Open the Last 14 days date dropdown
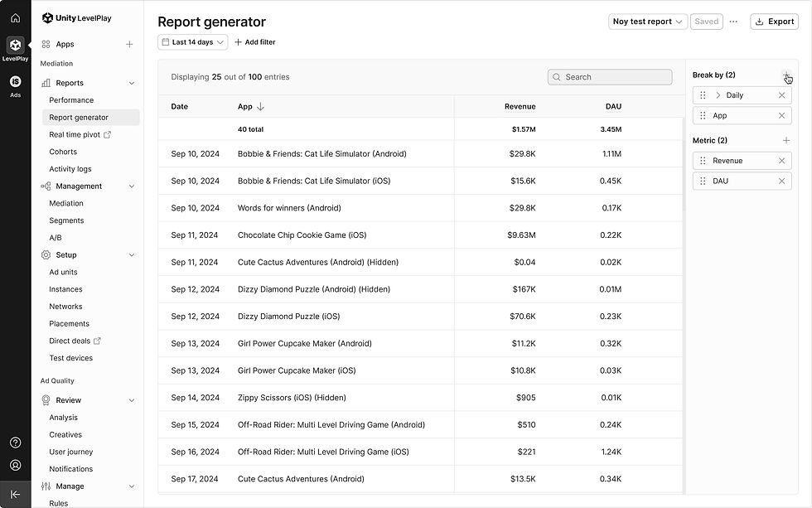Viewport: 812px width, 508px height. tap(192, 42)
